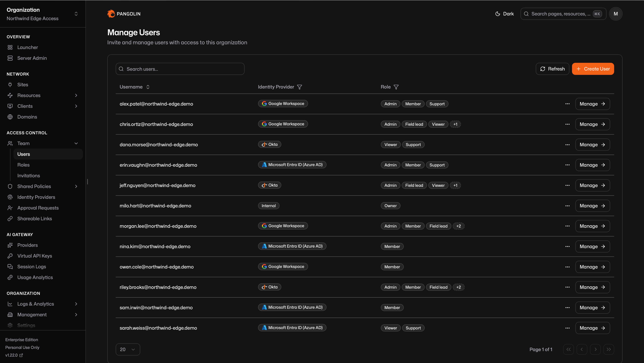The image size is (644, 363).
Task: Open the M profile avatar menu
Action: coord(615,14)
